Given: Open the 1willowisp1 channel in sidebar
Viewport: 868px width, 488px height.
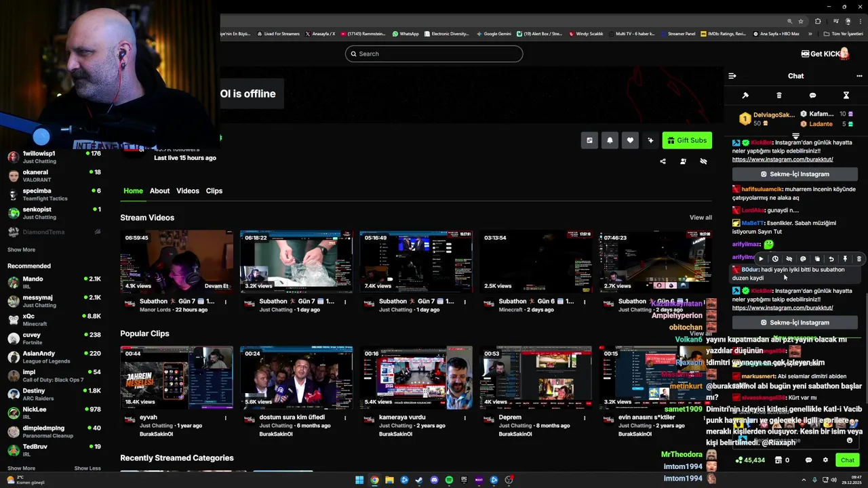Looking at the screenshot, I should [54, 157].
